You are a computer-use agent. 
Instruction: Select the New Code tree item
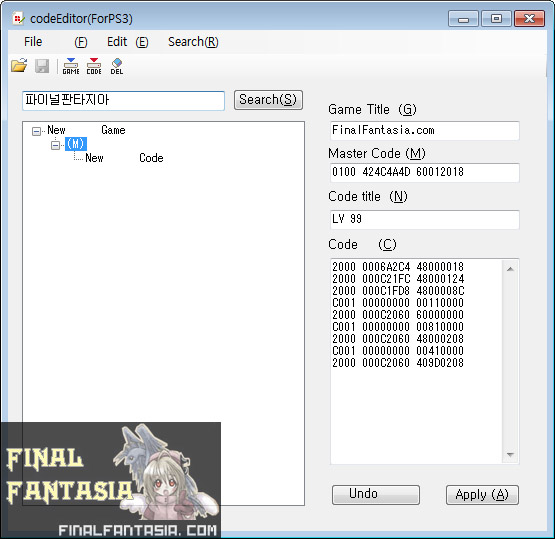[124, 158]
